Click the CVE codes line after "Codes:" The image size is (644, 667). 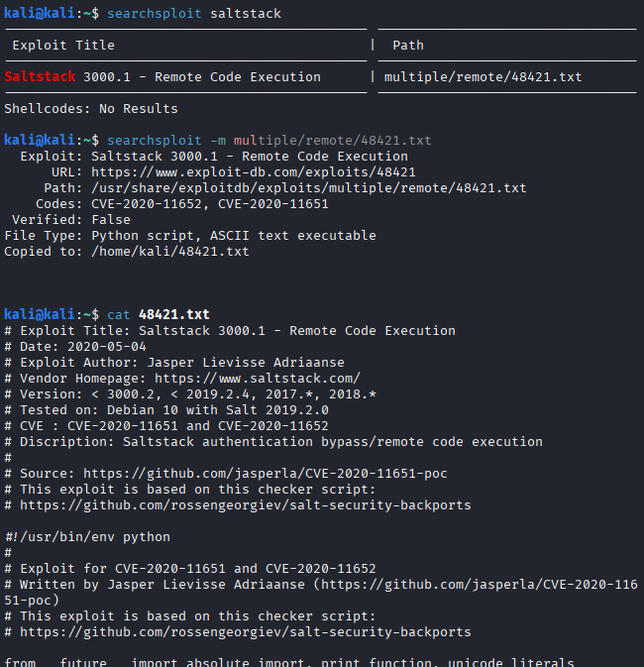(x=210, y=204)
